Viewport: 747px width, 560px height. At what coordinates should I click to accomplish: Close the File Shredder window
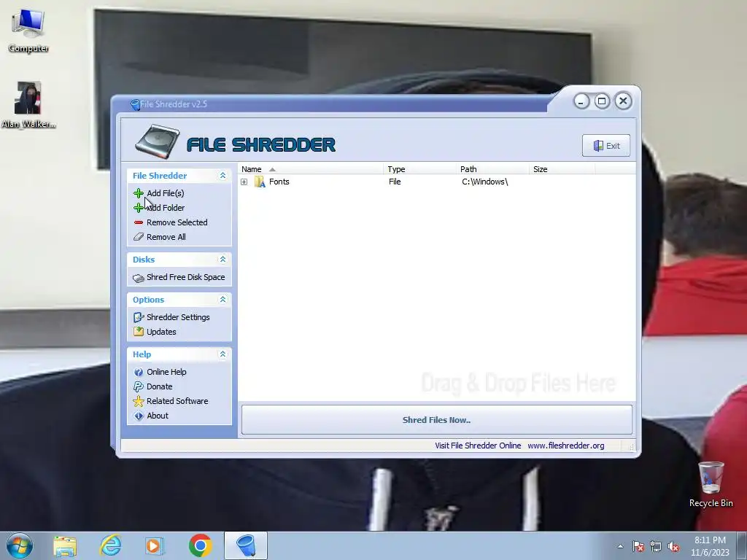tap(623, 101)
